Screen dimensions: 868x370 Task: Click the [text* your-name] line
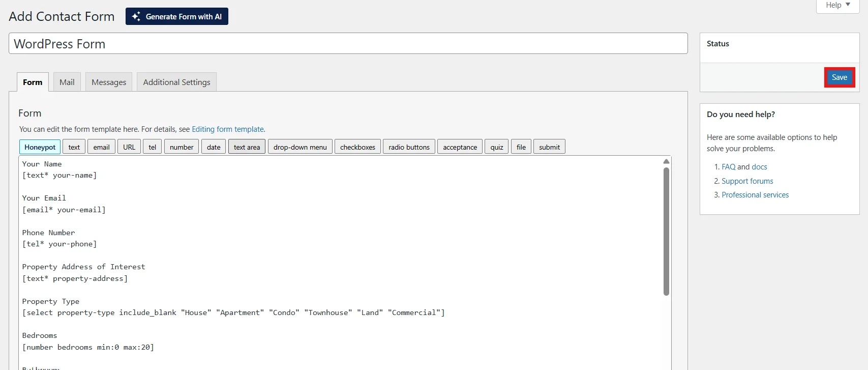pyautogui.click(x=59, y=175)
